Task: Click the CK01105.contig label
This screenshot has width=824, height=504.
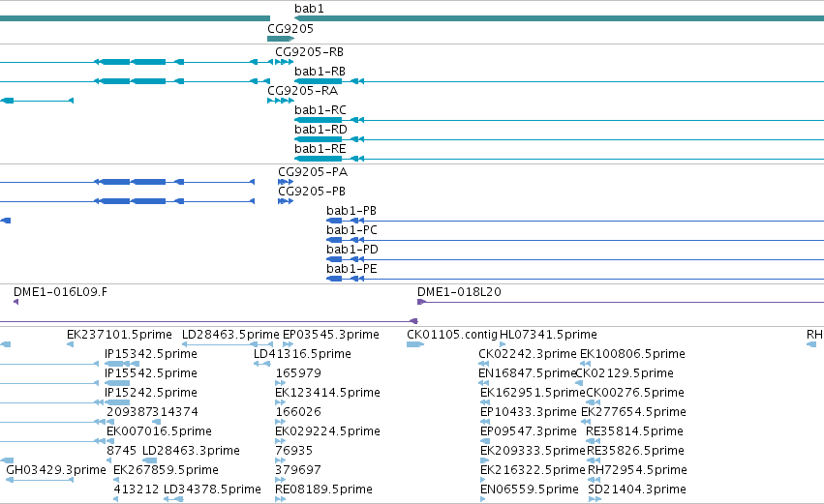Action: pyautogui.click(x=452, y=335)
